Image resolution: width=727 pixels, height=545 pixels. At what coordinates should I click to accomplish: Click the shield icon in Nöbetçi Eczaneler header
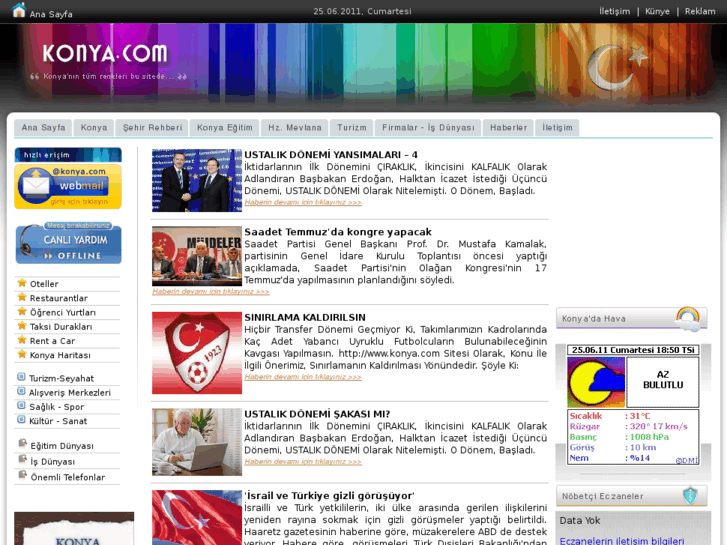(690, 495)
